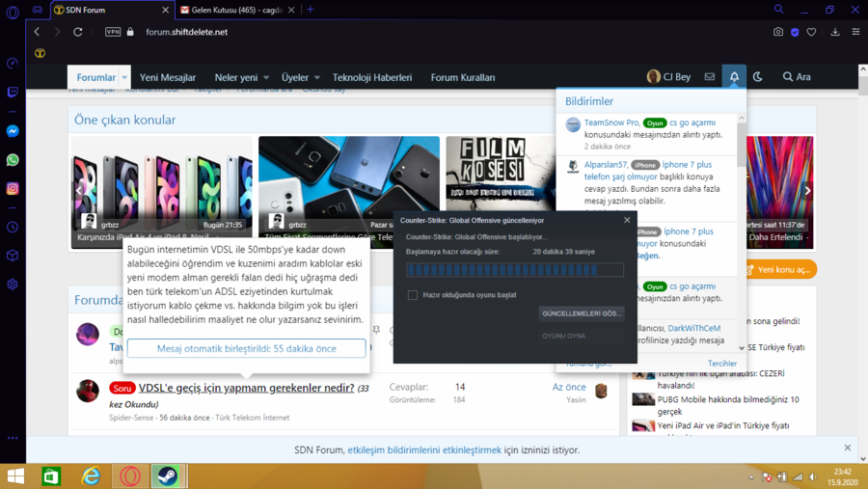
Task: Click Yeni konu aç button
Action: (x=780, y=270)
